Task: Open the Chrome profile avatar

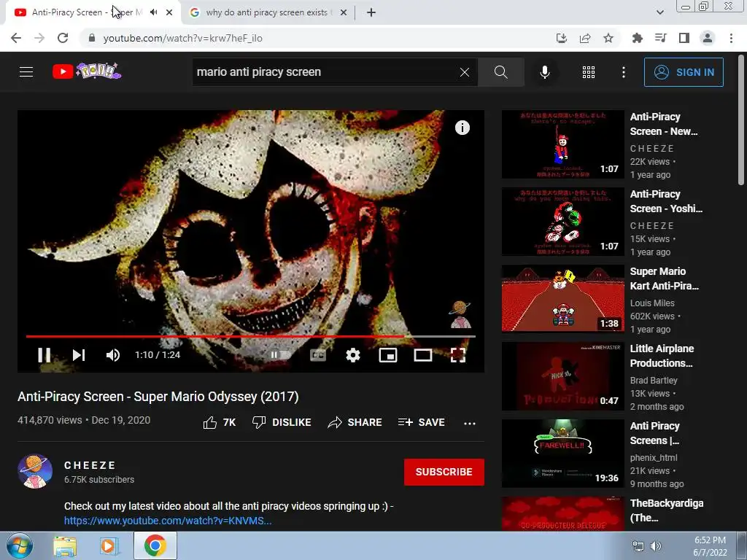Action: [x=708, y=38]
